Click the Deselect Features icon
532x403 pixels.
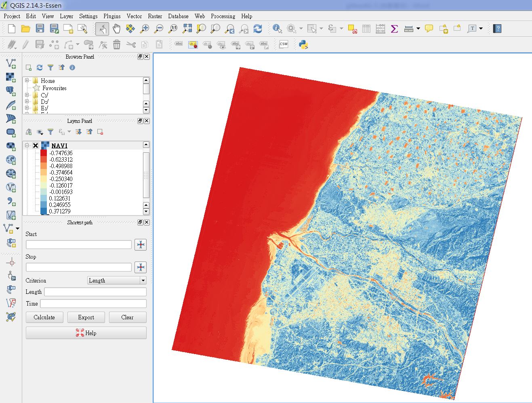coord(352,29)
